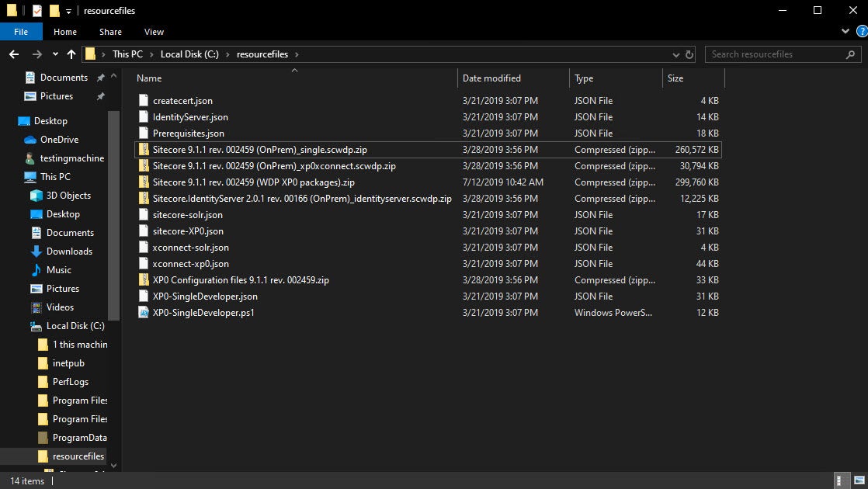Select OneDrive in navigation pane

click(x=59, y=140)
